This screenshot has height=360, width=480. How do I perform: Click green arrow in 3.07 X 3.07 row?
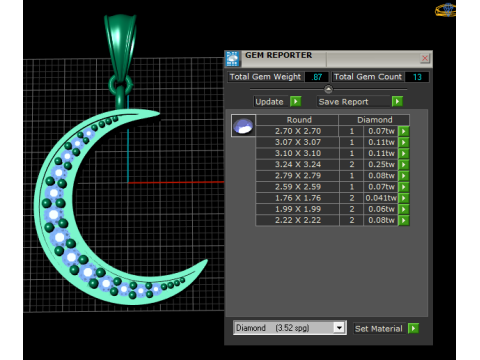point(404,142)
